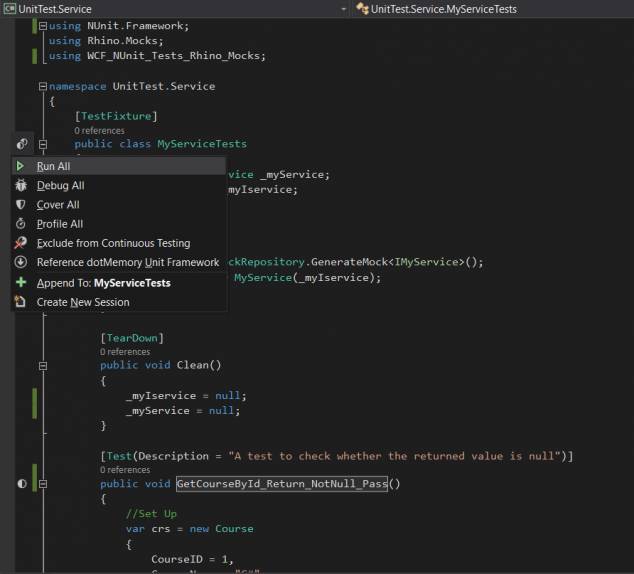Click the C# project icon beside UnitTest.Service
The height and width of the screenshot is (574, 634).
[10, 8]
